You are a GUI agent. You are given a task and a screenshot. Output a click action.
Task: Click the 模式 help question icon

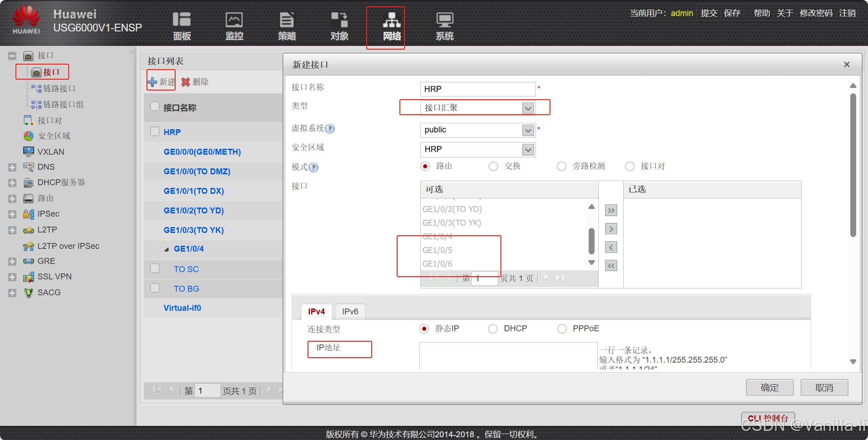pyautogui.click(x=313, y=167)
